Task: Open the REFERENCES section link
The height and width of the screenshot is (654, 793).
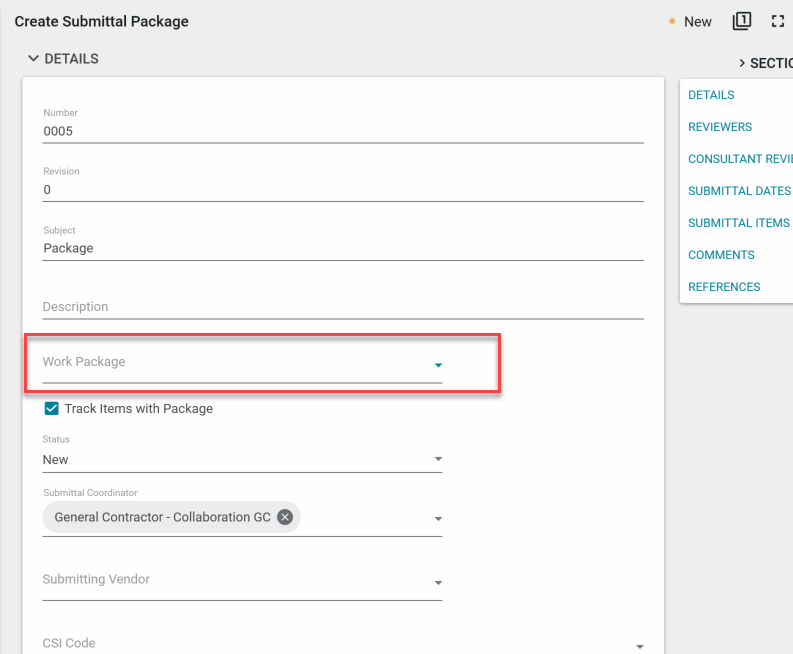Action: [x=724, y=287]
